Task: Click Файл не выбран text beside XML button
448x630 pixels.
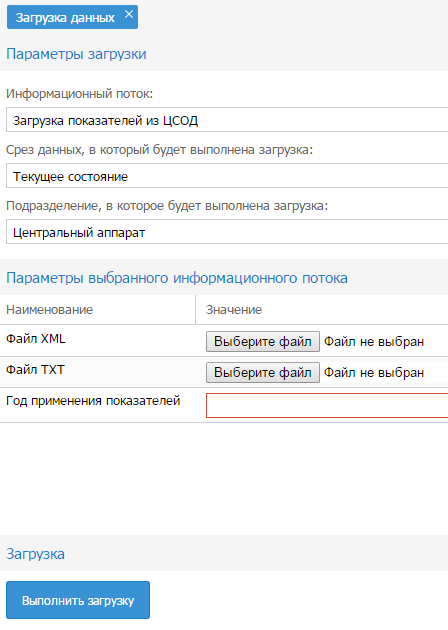Action: [x=374, y=342]
